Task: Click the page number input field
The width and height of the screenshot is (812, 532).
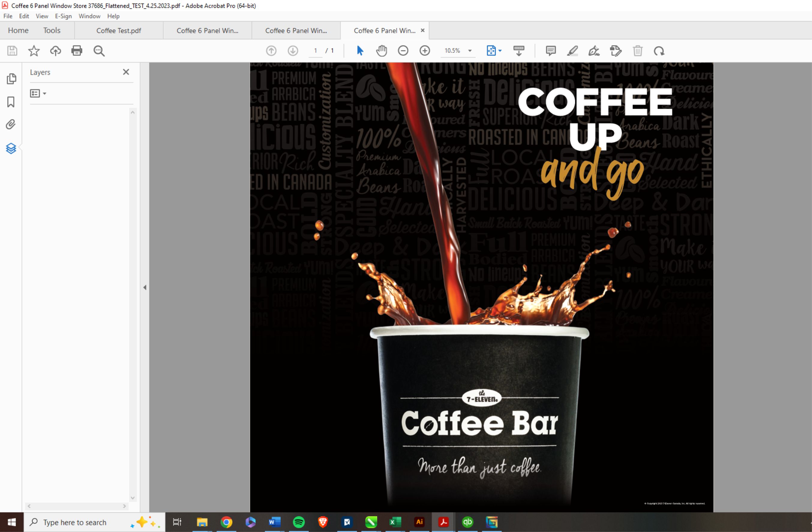Action: point(316,51)
